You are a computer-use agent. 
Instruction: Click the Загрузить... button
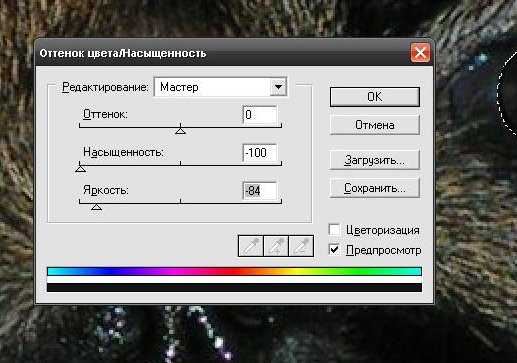pyautogui.click(x=375, y=160)
